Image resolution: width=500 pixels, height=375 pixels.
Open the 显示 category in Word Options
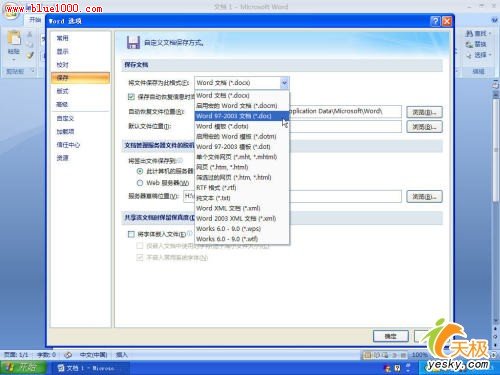(x=80, y=52)
